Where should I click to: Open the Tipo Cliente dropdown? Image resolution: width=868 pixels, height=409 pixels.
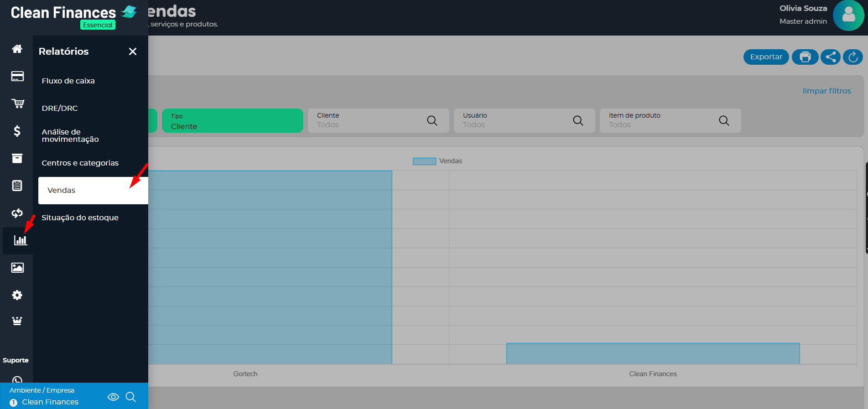232,121
